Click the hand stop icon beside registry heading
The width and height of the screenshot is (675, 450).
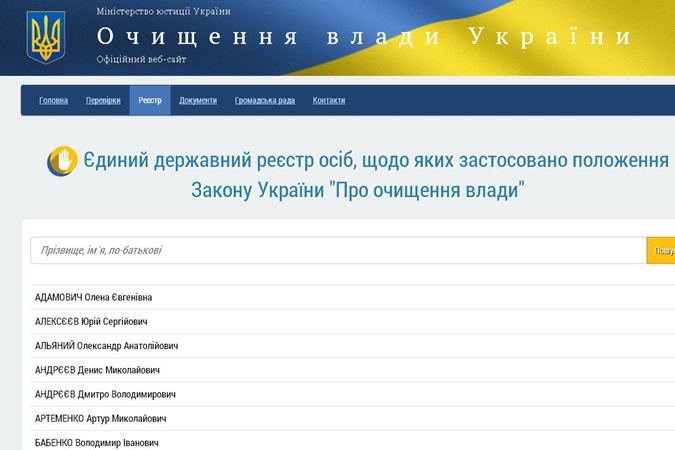[x=62, y=161]
